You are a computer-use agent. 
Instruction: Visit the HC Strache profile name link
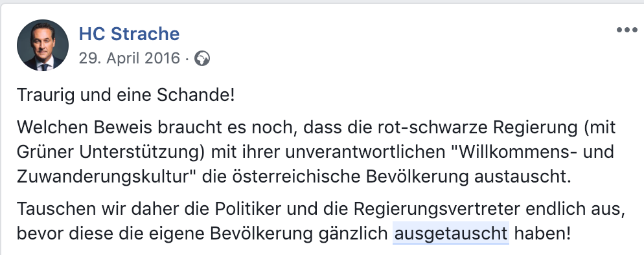(x=129, y=34)
